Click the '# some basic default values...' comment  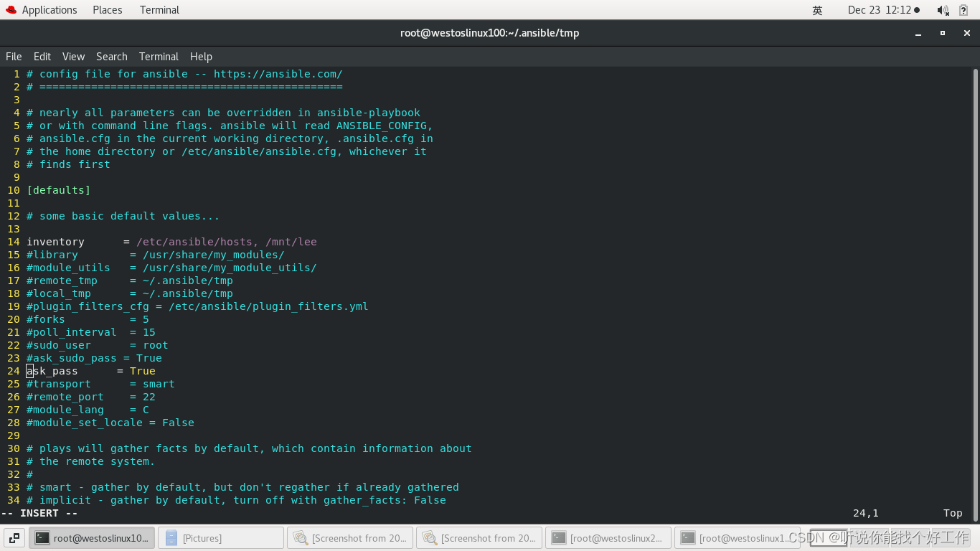pos(123,216)
